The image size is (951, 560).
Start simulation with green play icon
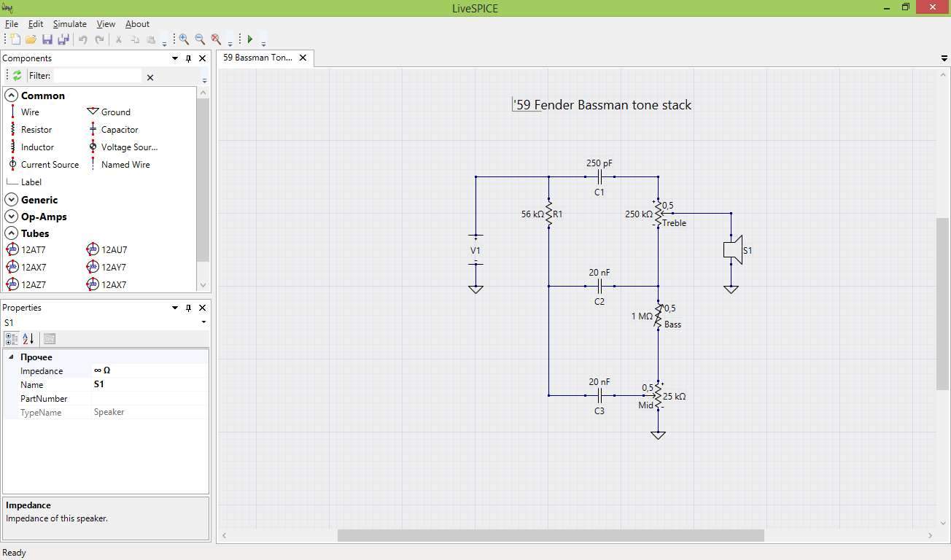click(250, 39)
